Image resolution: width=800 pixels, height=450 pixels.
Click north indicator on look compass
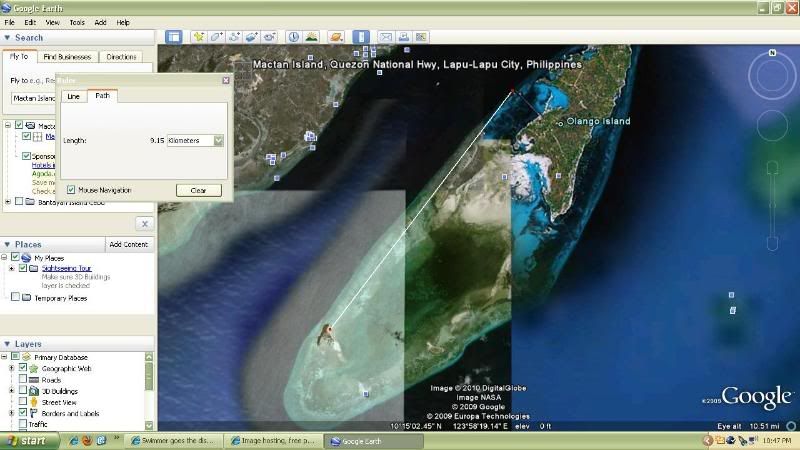pyautogui.click(x=772, y=53)
